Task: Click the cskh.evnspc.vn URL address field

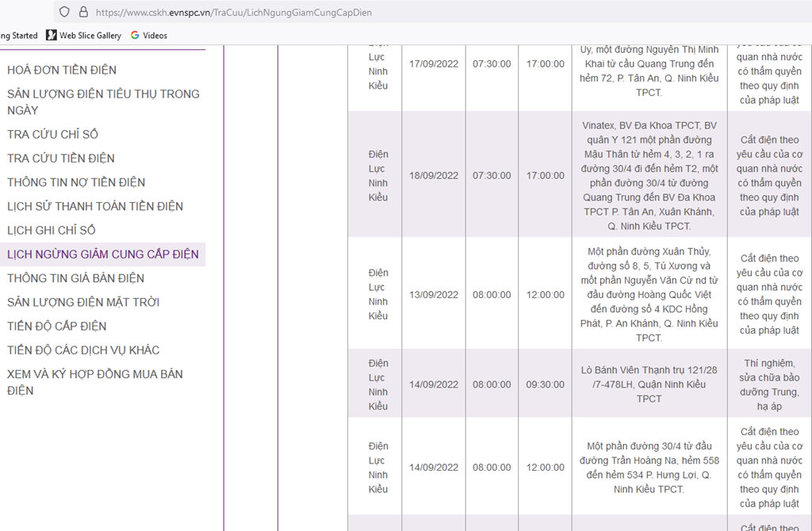Action: 234,13
